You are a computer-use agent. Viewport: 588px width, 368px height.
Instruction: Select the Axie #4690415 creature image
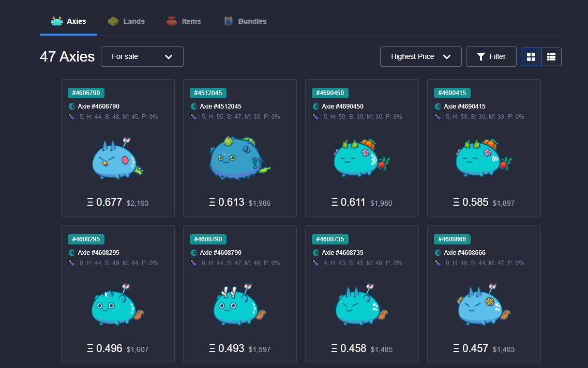click(x=484, y=158)
